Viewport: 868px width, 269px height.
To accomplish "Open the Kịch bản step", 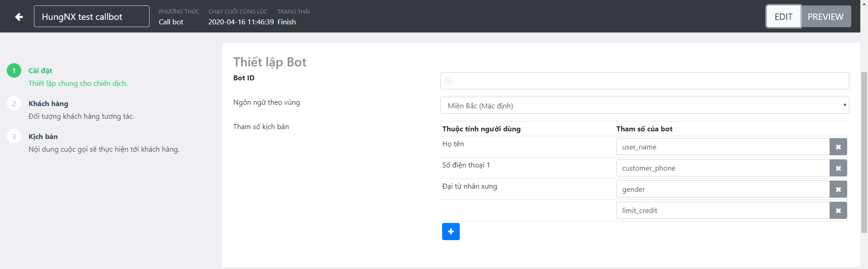I will point(43,136).
